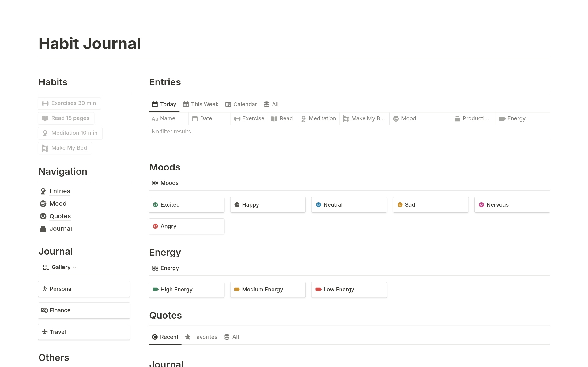This screenshot has height=367, width=588.
Task: Open the Medium Energy card
Action: (268, 290)
